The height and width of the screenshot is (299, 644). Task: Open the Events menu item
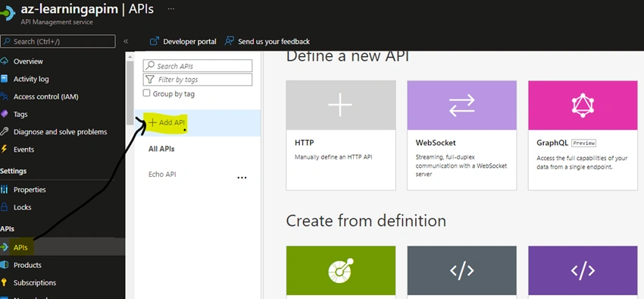23,149
